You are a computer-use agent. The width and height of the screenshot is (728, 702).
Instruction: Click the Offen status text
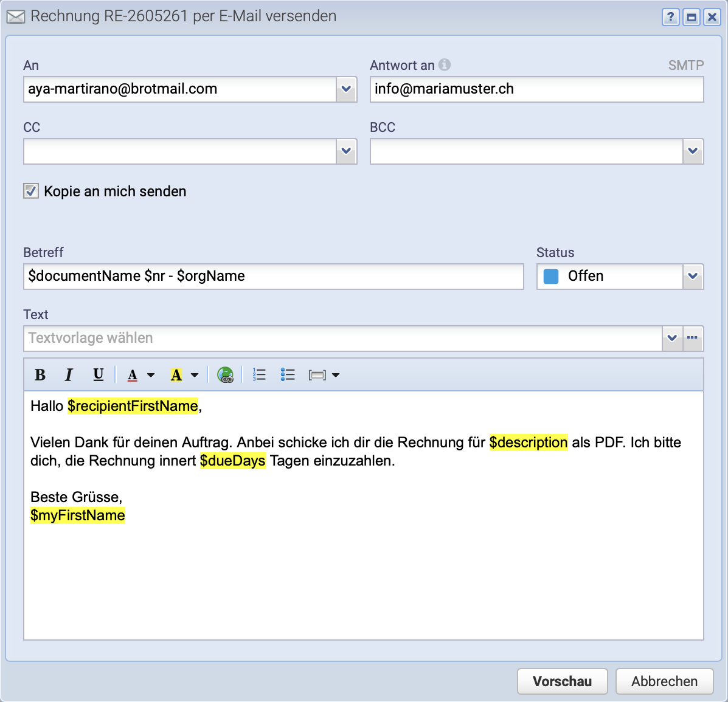[586, 276]
